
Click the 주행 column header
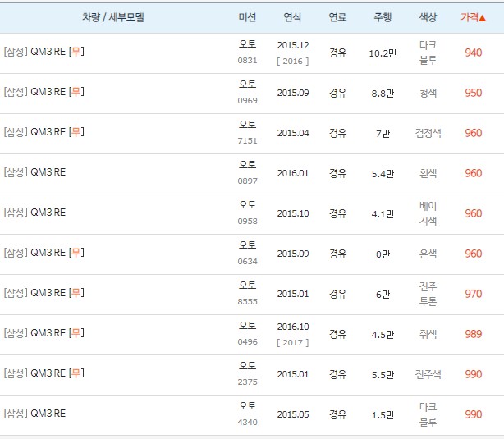383,17
